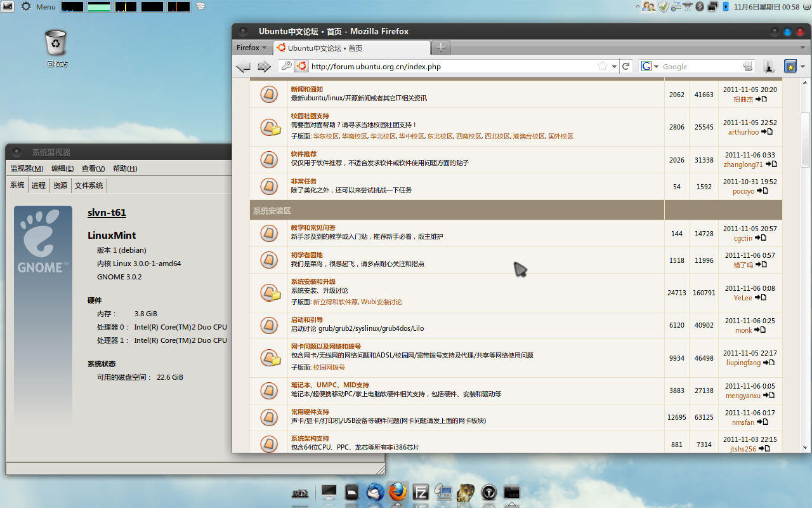This screenshot has width=812, height=508.
Task: Open the Google search engine dropdown
Action: pyautogui.click(x=650, y=66)
